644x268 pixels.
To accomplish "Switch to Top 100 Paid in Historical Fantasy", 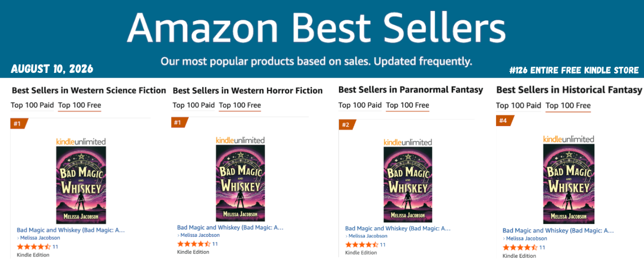I will pyautogui.click(x=520, y=106).
